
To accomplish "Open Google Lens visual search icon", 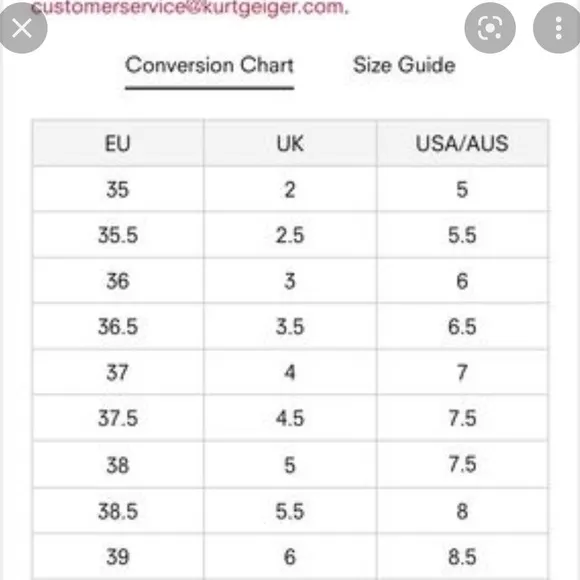I will click(x=490, y=28).
